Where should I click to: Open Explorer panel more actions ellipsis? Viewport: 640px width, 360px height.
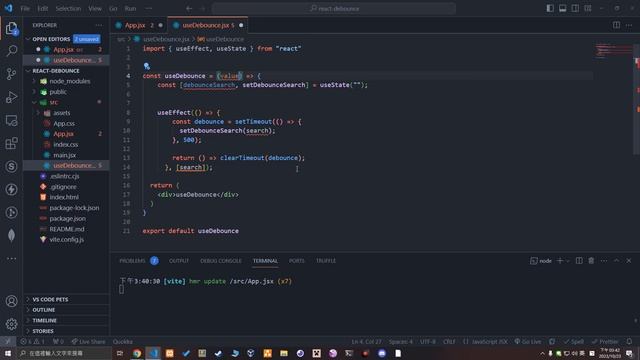(x=99, y=25)
